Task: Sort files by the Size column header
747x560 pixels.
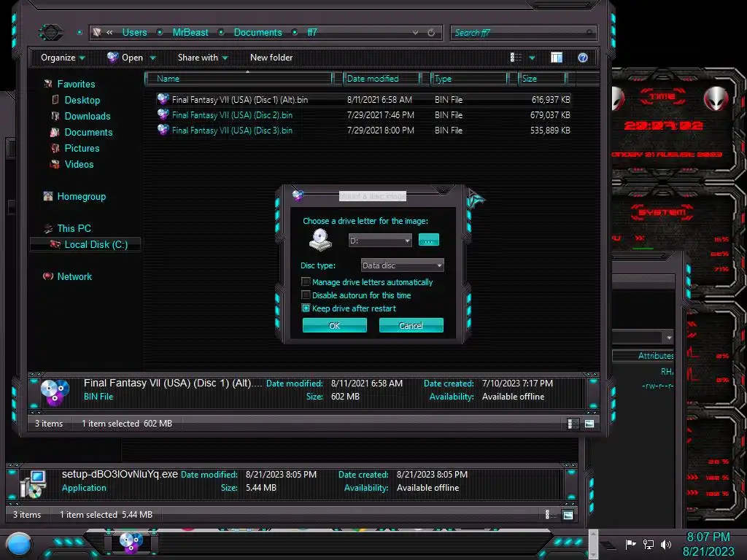Action: coord(543,79)
